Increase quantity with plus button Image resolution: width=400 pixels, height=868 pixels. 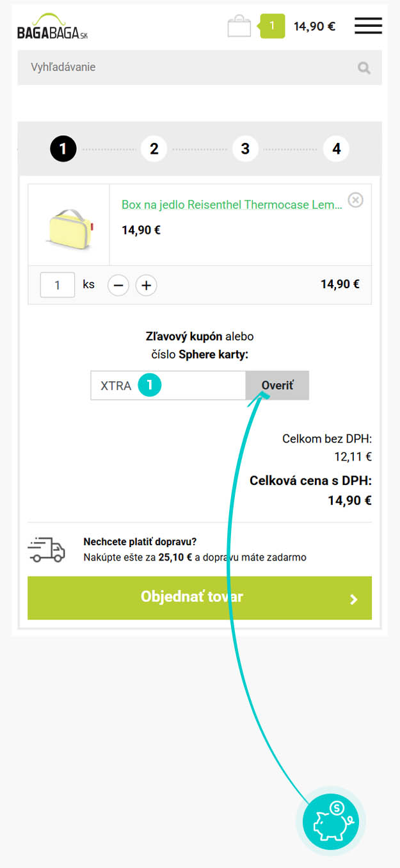(x=146, y=285)
